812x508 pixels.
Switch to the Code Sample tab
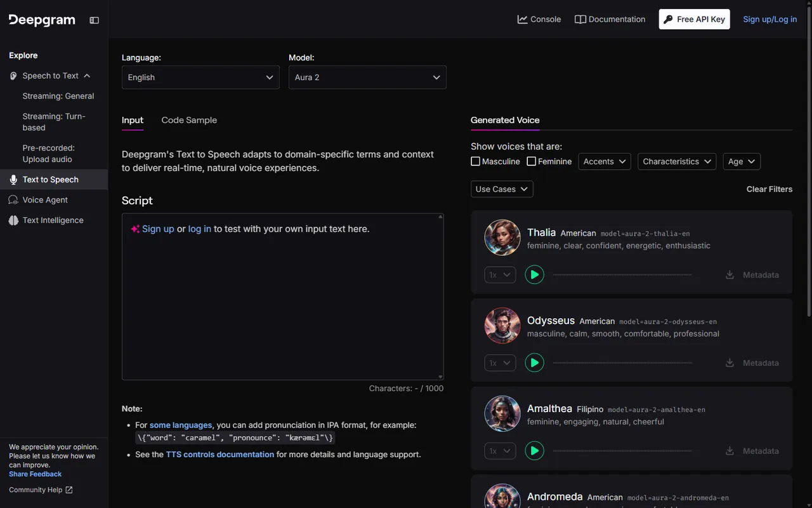[189, 120]
